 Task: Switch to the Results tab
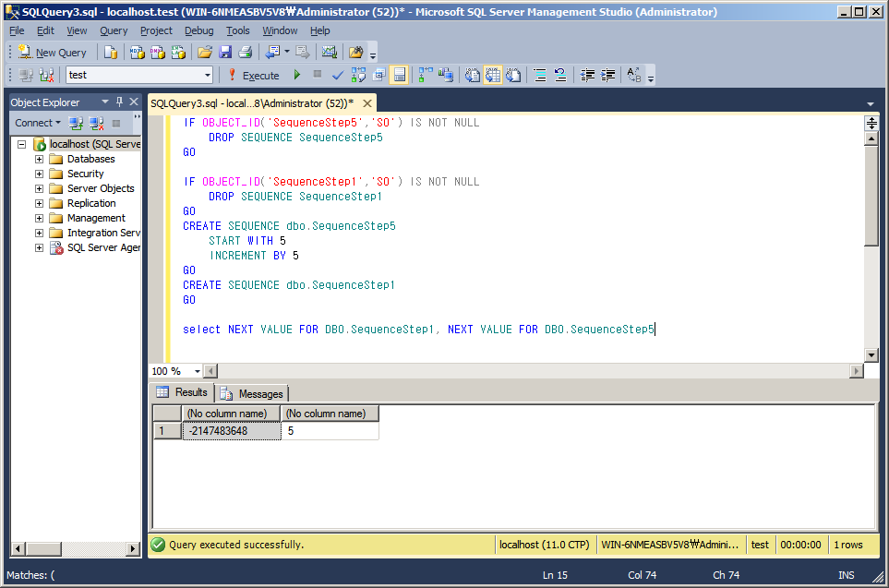183,392
